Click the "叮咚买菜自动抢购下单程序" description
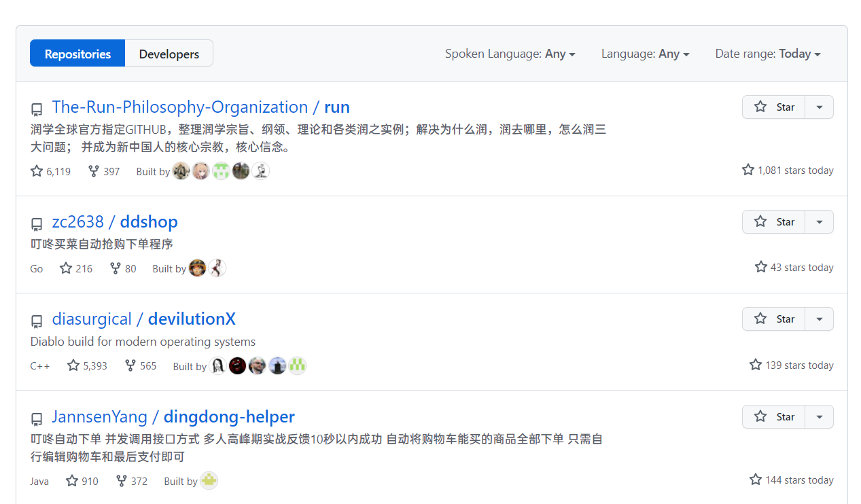 pos(102,244)
